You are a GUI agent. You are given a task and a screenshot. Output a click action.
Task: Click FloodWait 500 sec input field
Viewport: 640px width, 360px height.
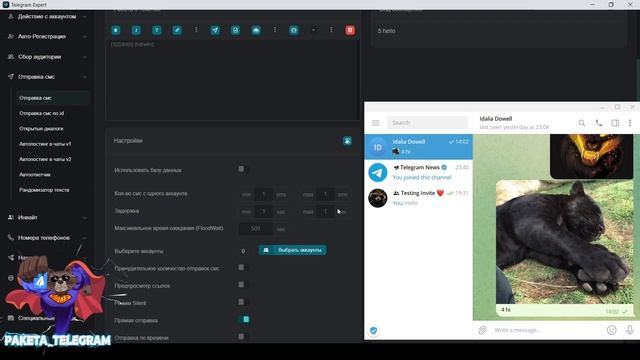click(256, 229)
